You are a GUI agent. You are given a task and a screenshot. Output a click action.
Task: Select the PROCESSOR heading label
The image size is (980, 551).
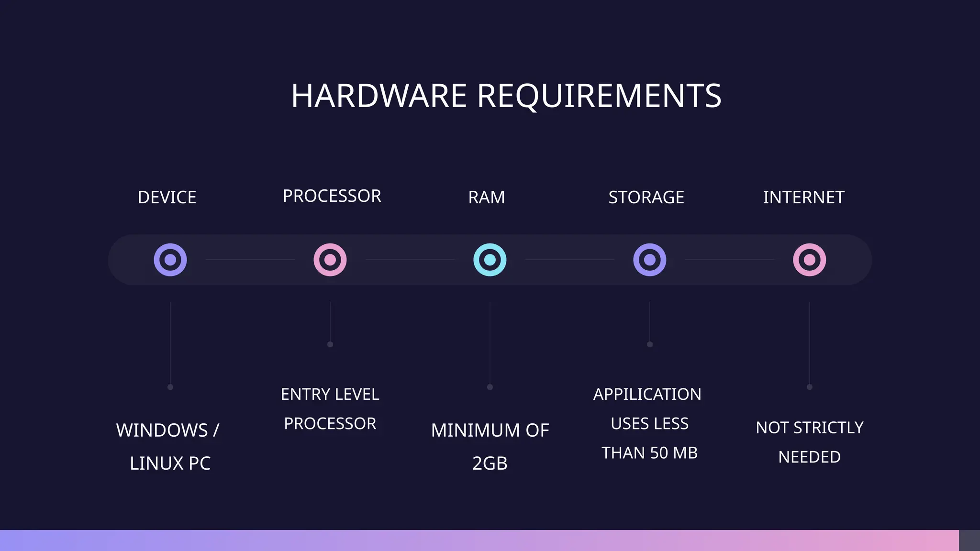click(x=332, y=196)
